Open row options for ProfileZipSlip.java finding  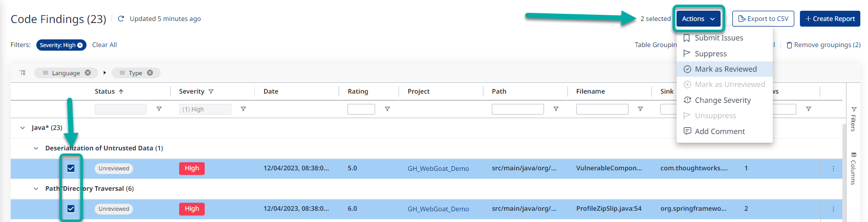point(833,209)
